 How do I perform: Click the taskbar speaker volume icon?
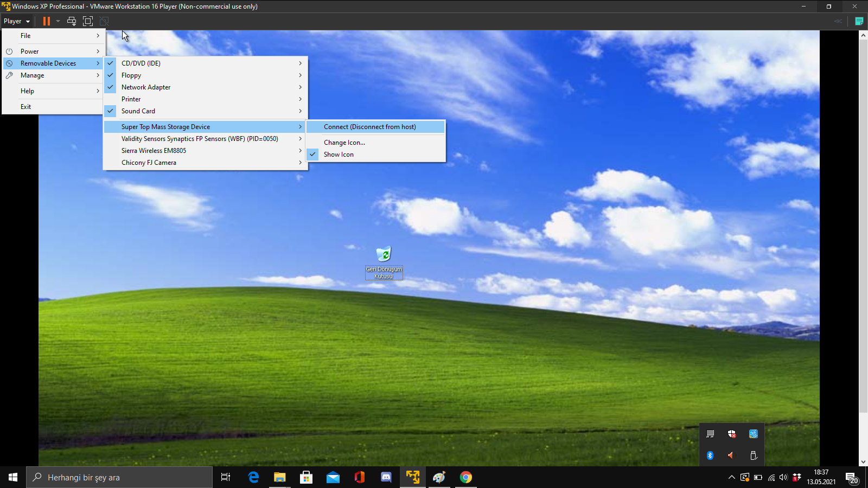783,477
